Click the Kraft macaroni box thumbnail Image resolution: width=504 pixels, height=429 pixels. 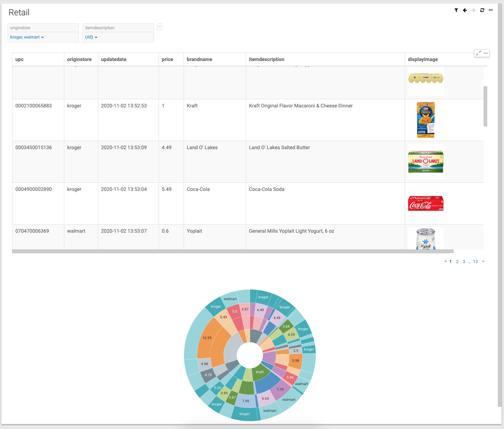tap(426, 120)
